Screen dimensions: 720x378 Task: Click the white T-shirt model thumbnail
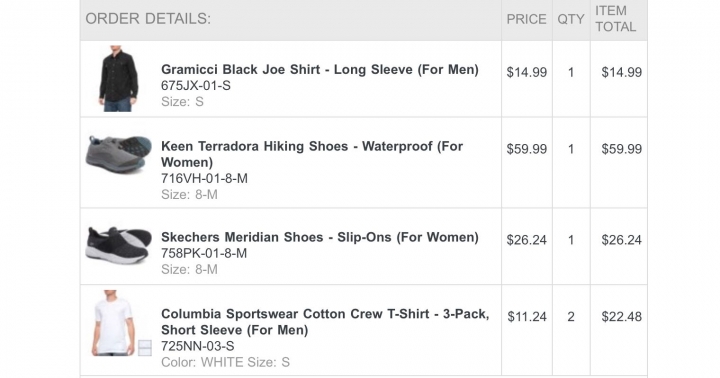click(x=113, y=323)
